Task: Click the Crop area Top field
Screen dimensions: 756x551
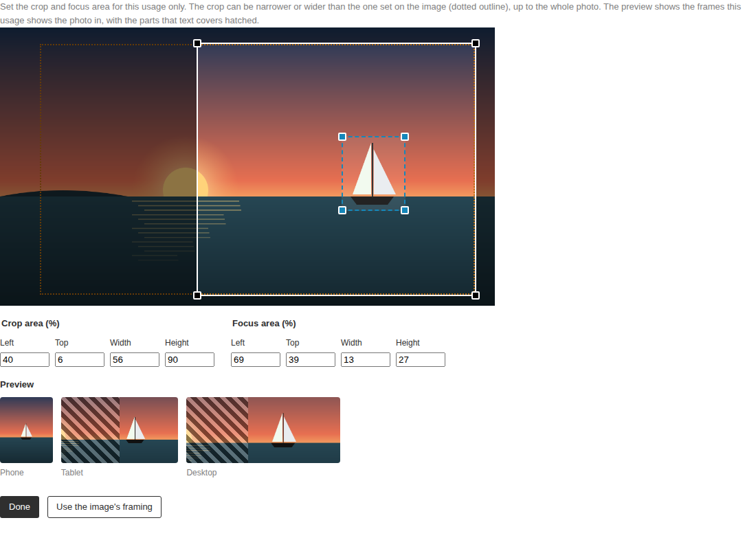Action: pos(80,359)
